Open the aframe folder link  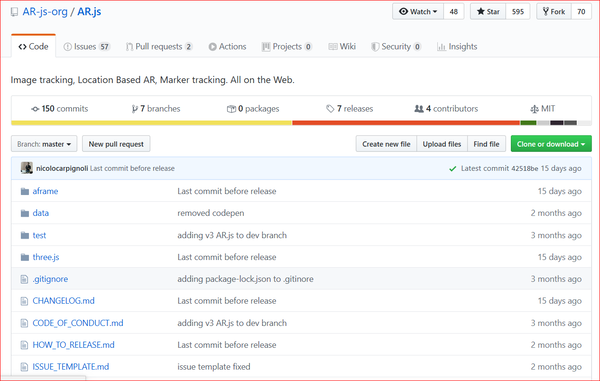click(x=45, y=191)
